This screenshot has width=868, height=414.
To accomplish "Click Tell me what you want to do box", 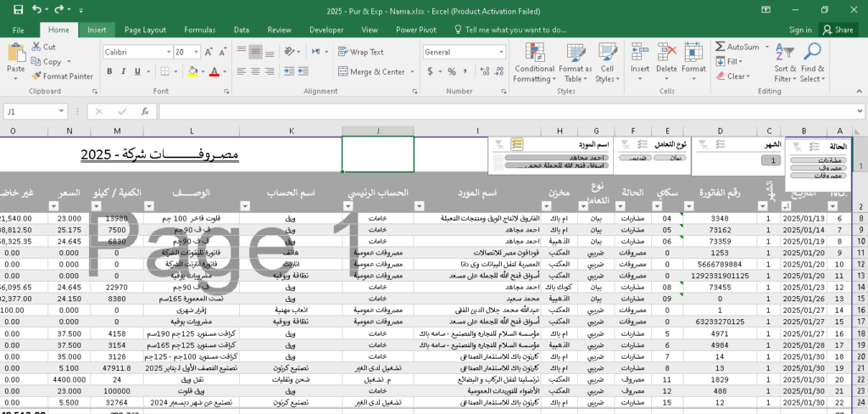I will tap(510, 30).
